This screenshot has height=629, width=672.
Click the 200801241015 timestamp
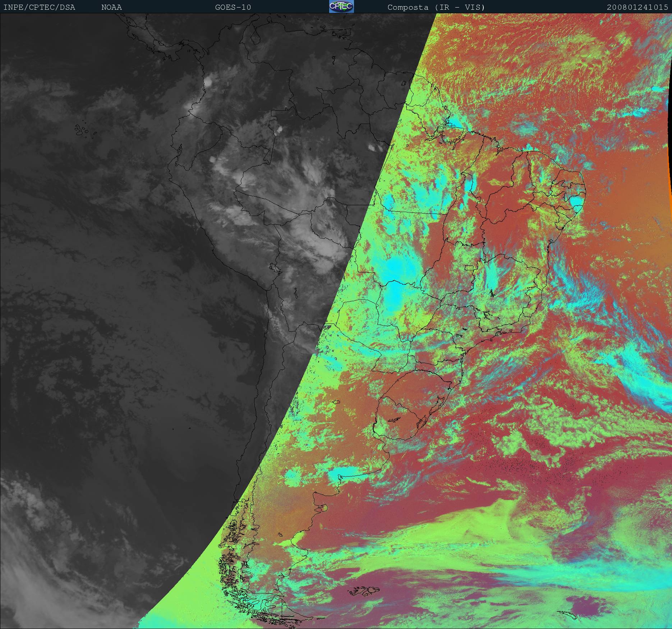click(x=638, y=7)
